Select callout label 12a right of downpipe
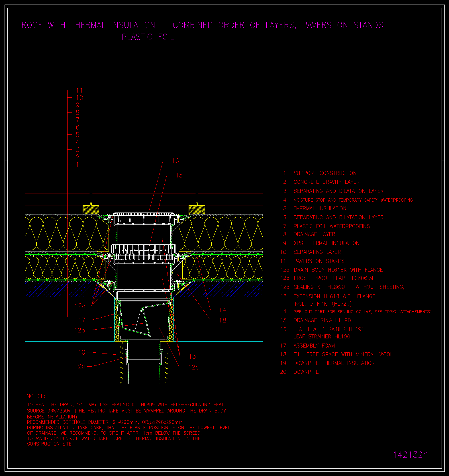This screenshot has height=476, width=449. 193,367
